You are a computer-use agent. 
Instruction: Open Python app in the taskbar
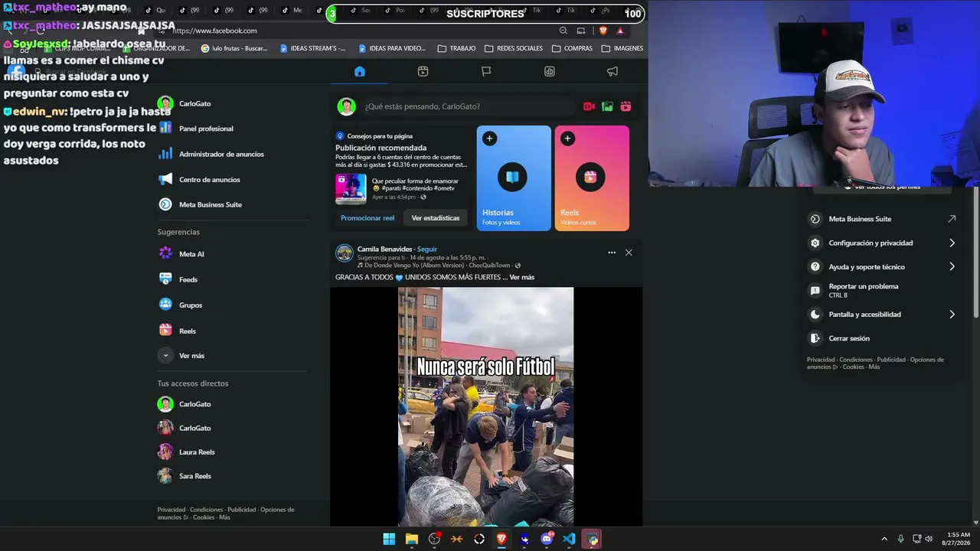point(592,539)
